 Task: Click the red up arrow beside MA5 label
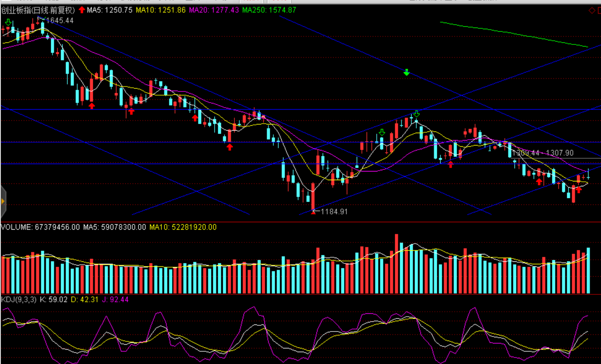pos(82,10)
